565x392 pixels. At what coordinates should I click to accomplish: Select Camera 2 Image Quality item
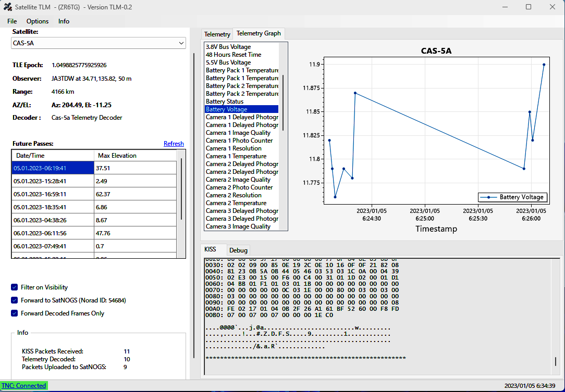(x=242, y=180)
